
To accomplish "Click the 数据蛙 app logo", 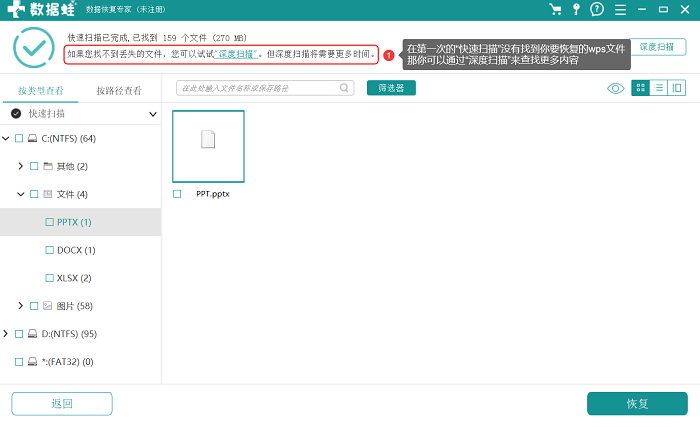I will click(x=41, y=9).
